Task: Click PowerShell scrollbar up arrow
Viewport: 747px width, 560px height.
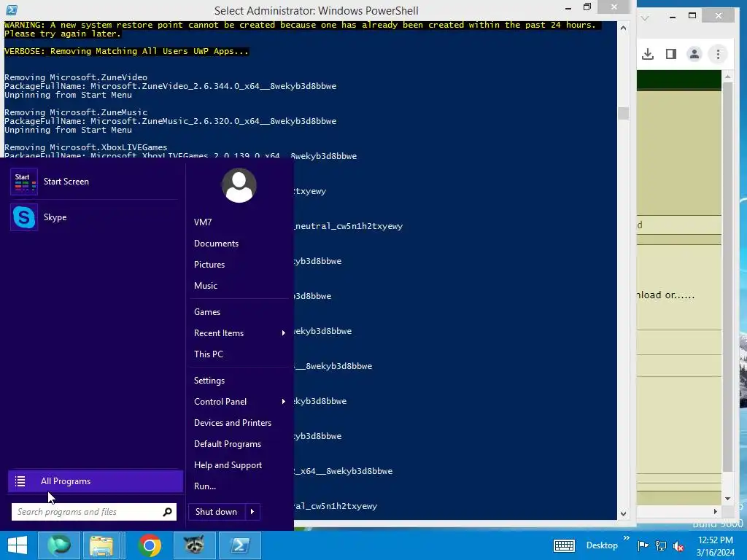Action: (623, 28)
